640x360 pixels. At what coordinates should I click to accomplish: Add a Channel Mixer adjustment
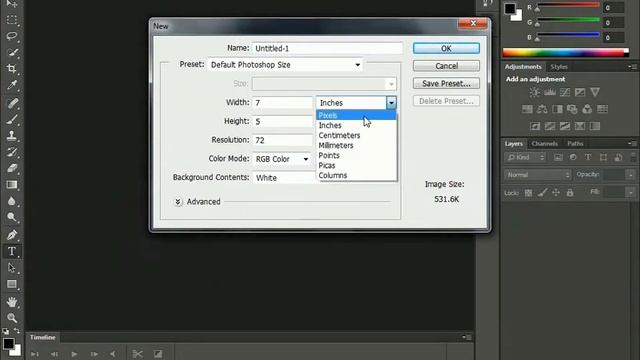click(587, 109)
